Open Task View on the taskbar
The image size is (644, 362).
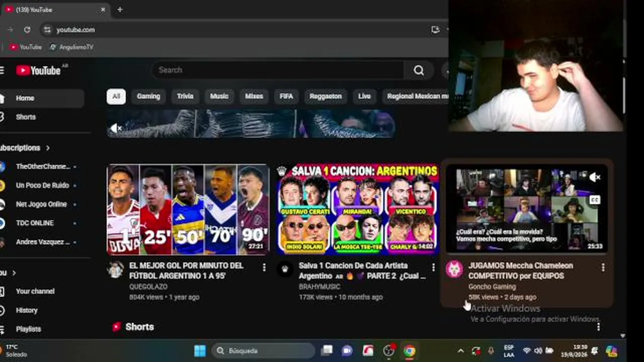(327, 350)
